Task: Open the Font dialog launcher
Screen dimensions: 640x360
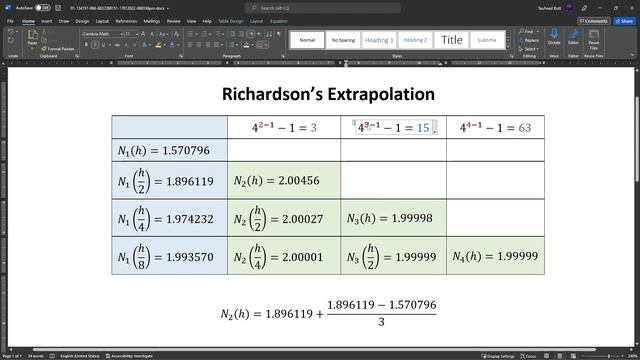Action: click(x=180, y=56)
